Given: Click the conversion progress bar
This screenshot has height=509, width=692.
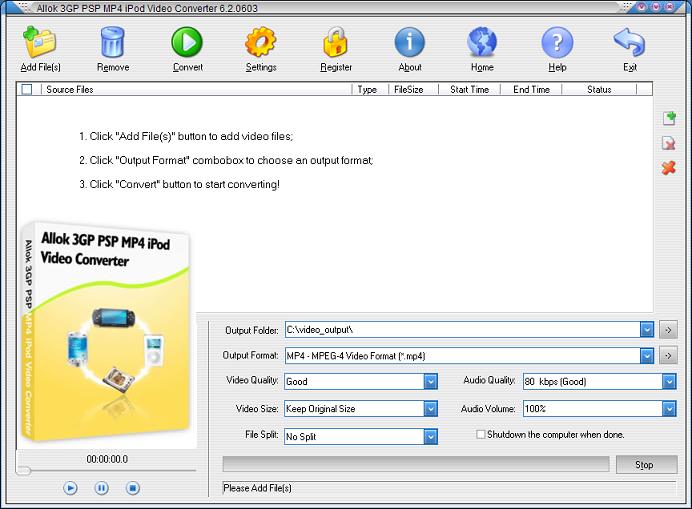Looking at the screenshot, I should click(416, 464).
